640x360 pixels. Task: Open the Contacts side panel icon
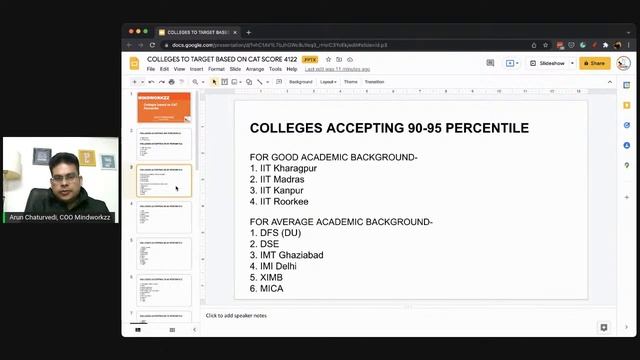[x=627, y=145]
